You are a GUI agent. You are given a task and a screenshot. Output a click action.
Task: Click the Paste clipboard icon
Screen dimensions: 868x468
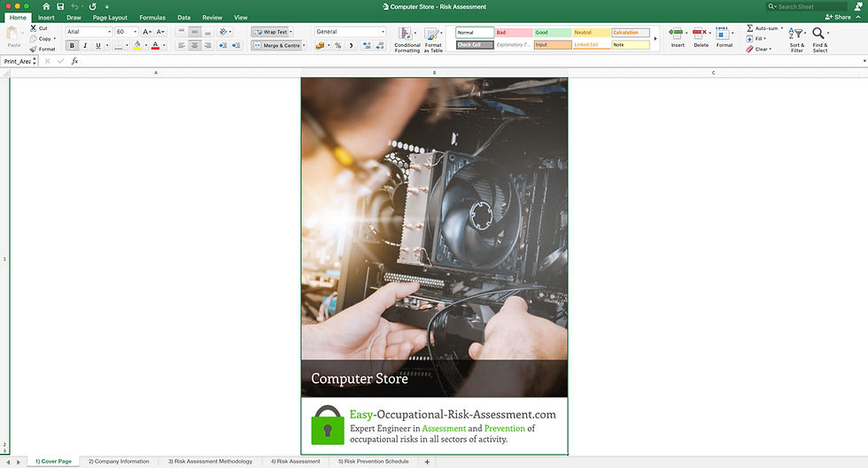(12, 35)
